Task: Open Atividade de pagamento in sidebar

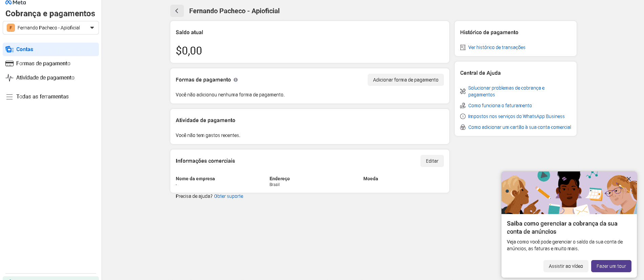Action: pyautogui.click(x=51, y=78)
